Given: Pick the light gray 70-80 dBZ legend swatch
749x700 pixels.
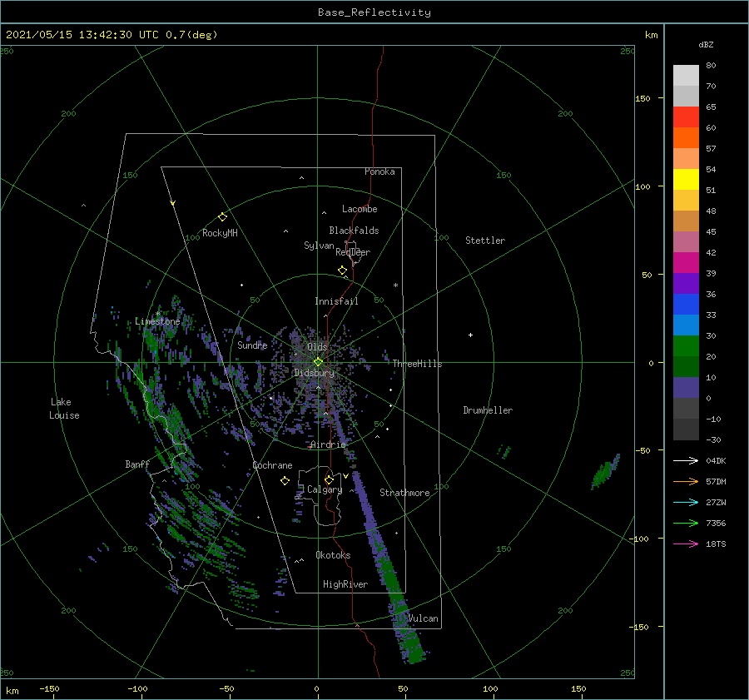Looking at the screenshot, I should coord(686,76).
